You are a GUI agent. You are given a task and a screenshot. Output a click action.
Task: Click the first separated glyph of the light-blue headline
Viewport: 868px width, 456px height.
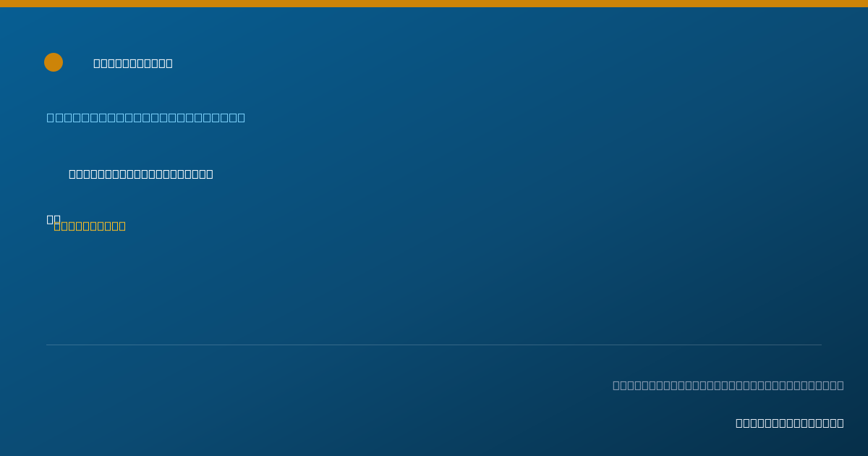[50, 117]
